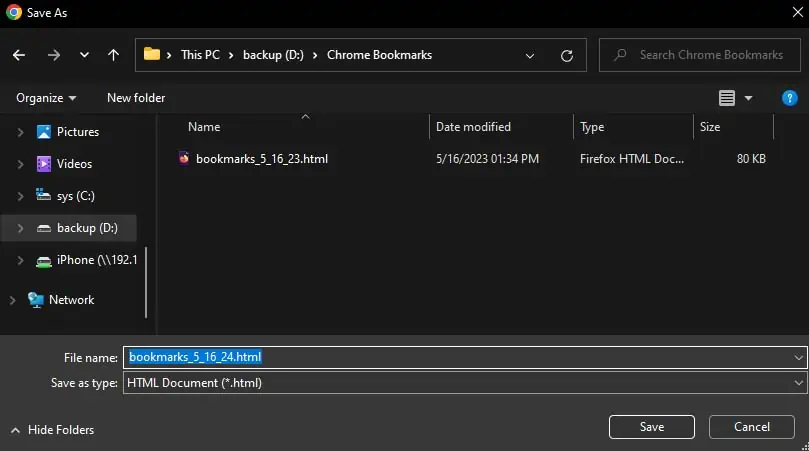This screenshot has width=809, height=451.
Task: Click the bookmarks_5_16_23.html file icon
Action: 184,158
